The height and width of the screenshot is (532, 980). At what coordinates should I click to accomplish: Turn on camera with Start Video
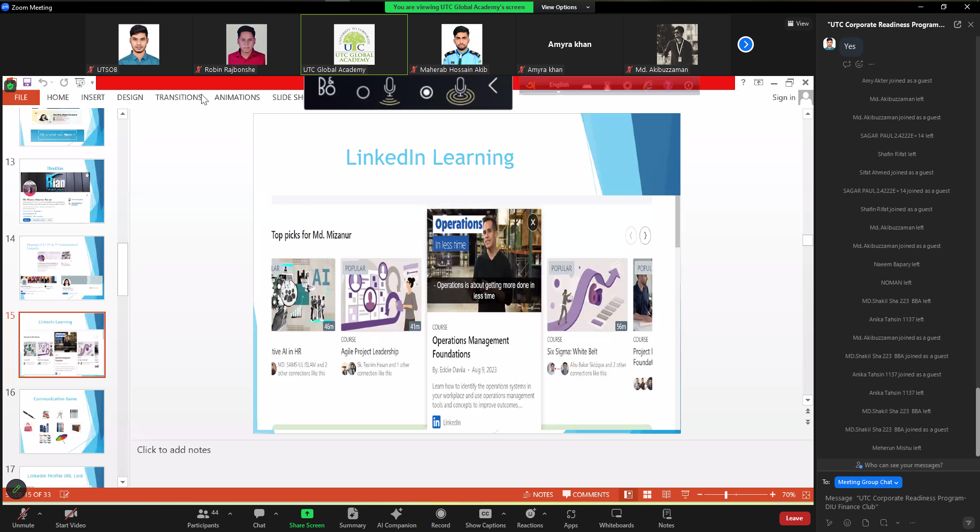tap(70, 518)
